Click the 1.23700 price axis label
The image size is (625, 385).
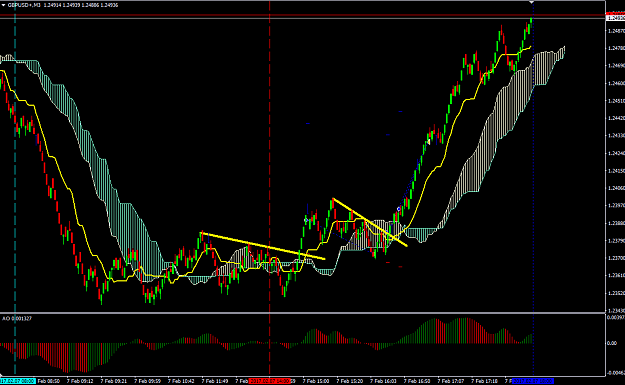click(x=616, y=258)
